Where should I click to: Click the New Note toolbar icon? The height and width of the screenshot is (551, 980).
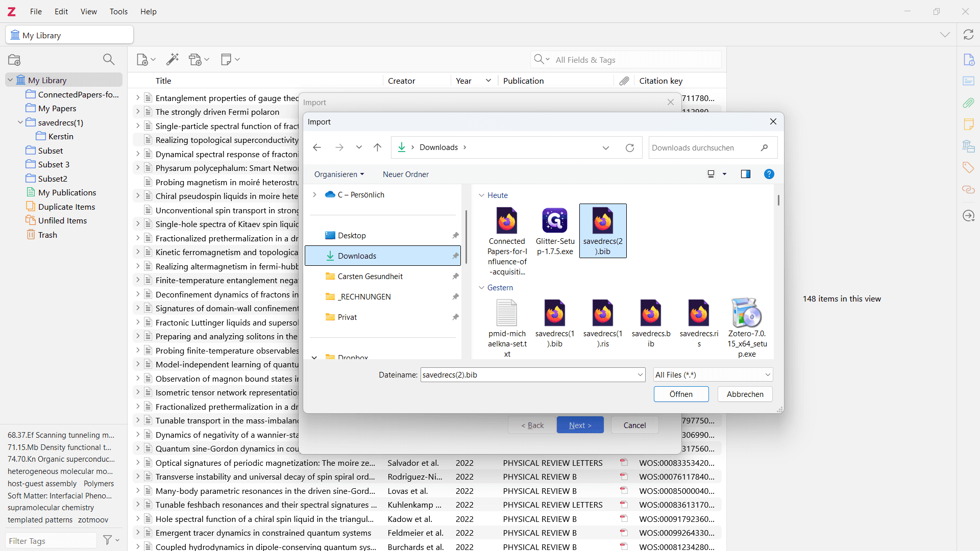pos(230,60)
